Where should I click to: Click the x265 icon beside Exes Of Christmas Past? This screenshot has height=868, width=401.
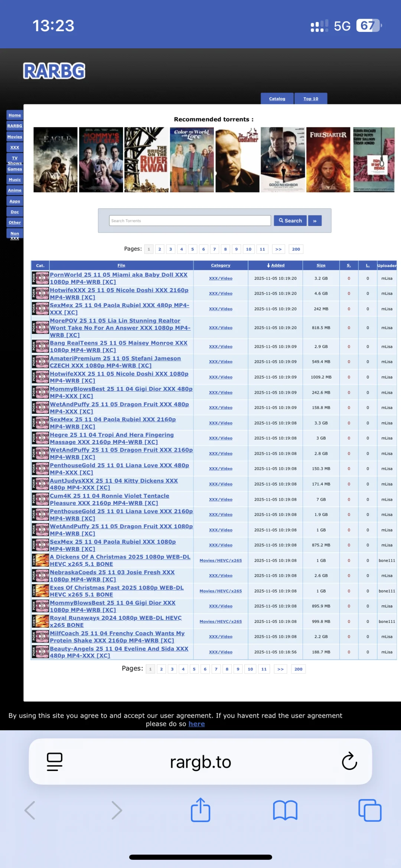point(40,591)
